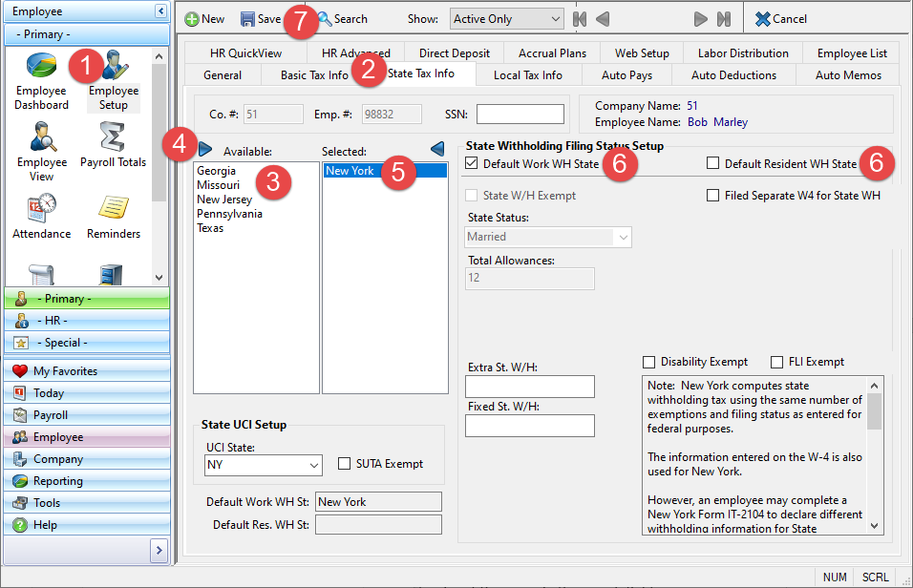Image resolution: width=913 pixels, height=588 pixels.
Task: Open the State Status dropdown
Action: [548, 237]
